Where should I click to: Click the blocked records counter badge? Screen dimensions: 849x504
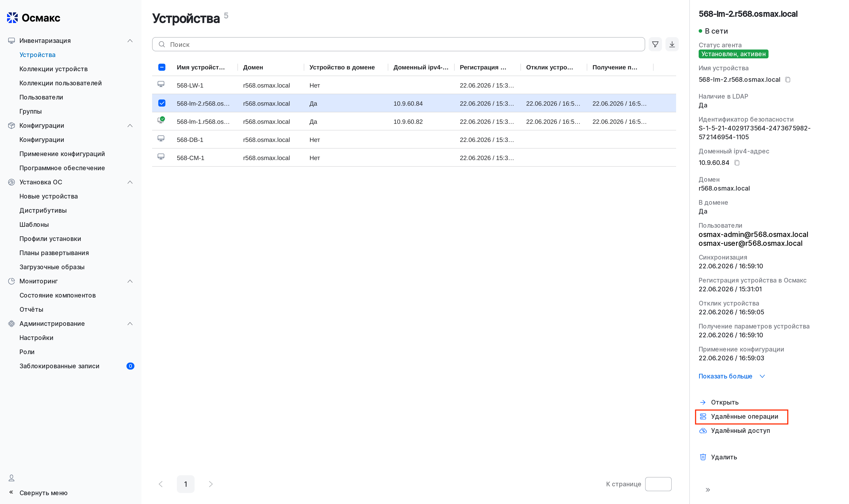point(130,366)
